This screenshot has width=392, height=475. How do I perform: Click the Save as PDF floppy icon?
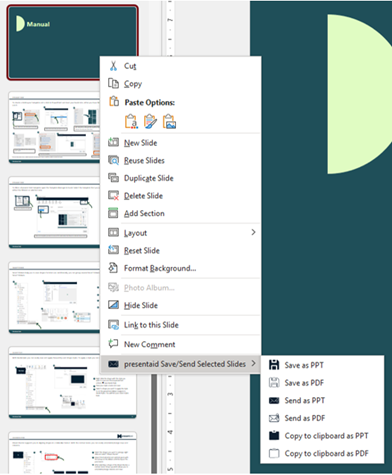click(274, 382)
